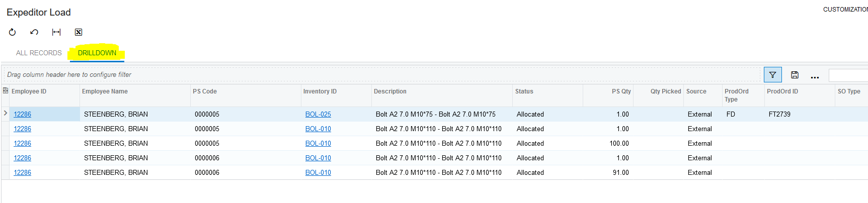Export the grid with the Excel icon

click(x=78, y=32)
